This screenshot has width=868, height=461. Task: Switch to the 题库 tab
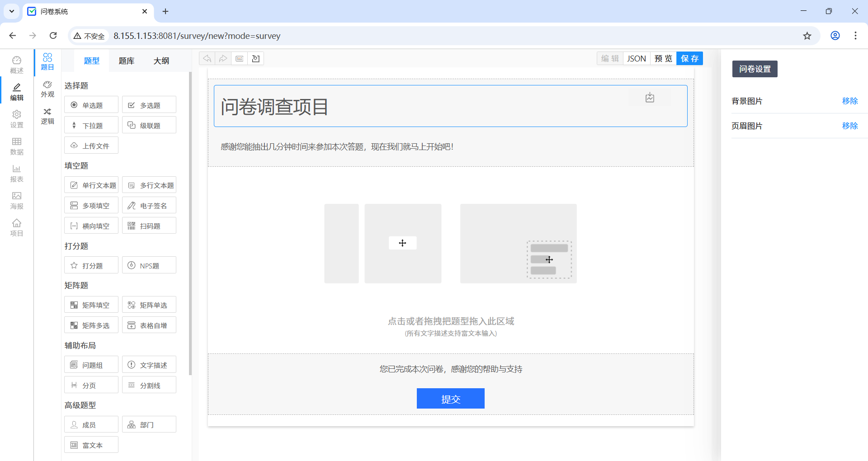[127, 61]
